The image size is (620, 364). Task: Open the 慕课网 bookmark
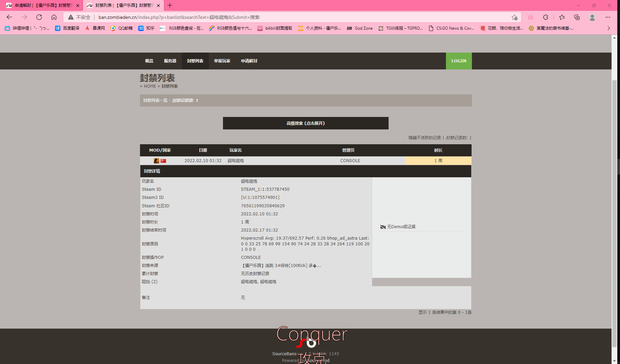(95, 28)
